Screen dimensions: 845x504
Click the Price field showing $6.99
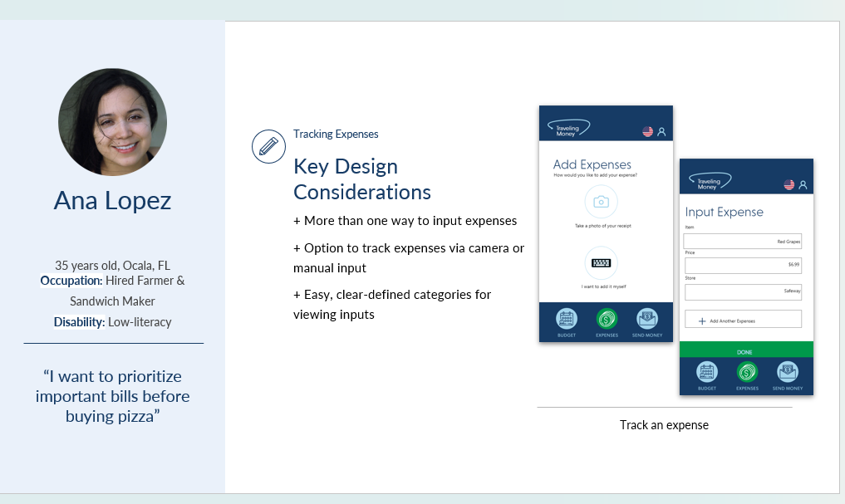(743, 266)
